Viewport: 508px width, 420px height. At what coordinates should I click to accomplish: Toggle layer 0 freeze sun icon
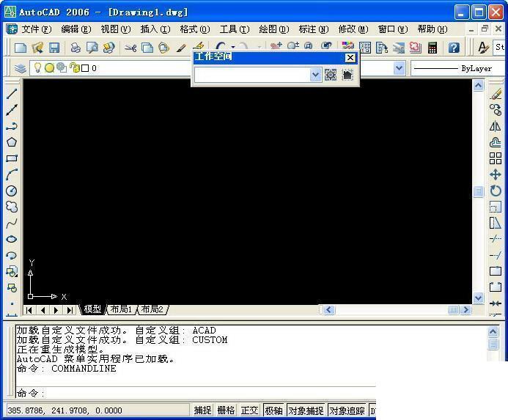pyautogui.click(x=50, y=68)
